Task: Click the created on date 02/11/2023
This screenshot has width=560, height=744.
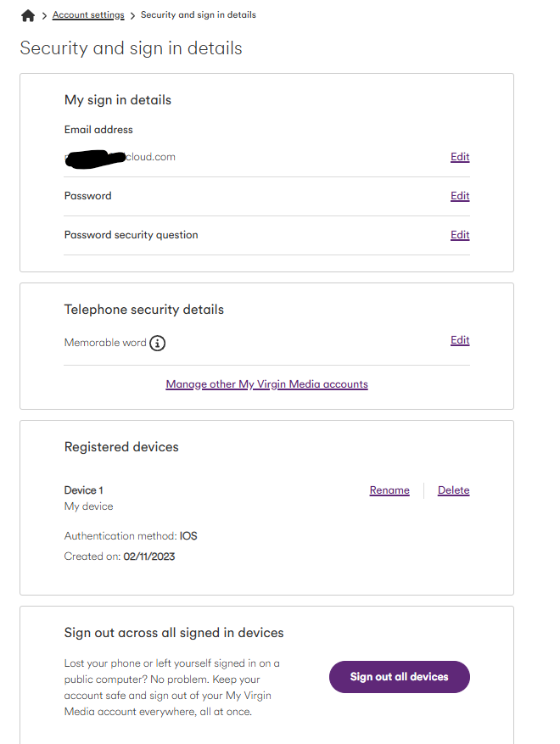Action: click(149, 557)
